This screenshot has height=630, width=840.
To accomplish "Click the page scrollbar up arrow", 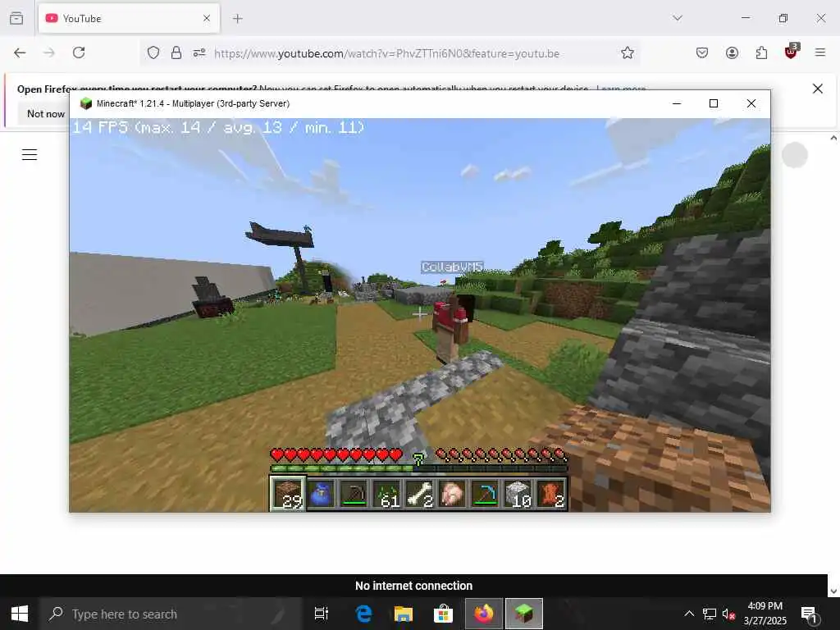I will [x=833, y=138].
